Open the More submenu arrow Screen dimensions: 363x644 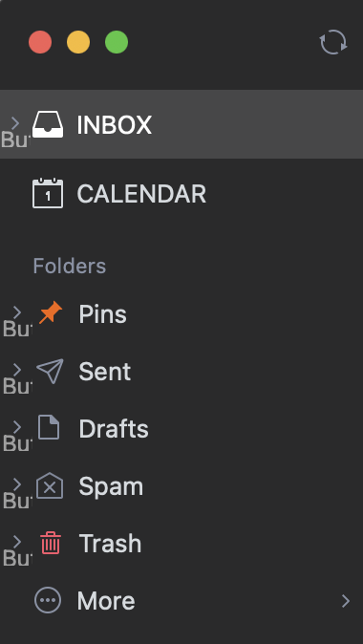pyautogui.click(x=346, y=601)
